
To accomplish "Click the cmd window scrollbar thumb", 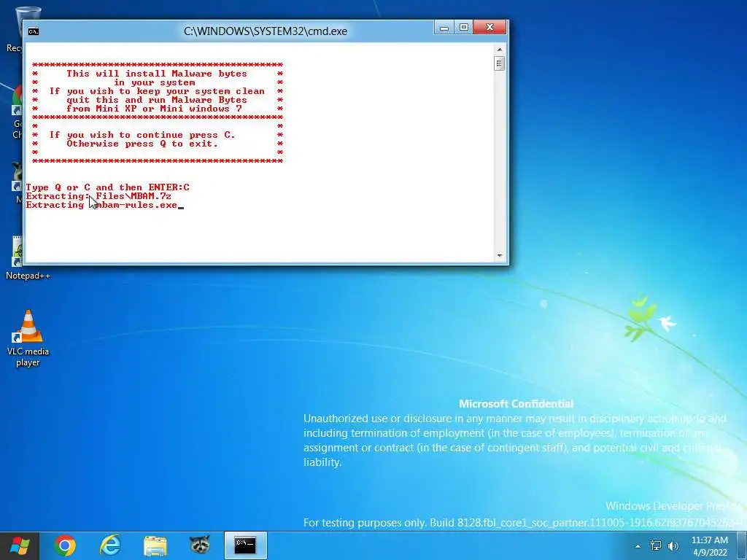I will pyautogui.click(x=499, y=63).
